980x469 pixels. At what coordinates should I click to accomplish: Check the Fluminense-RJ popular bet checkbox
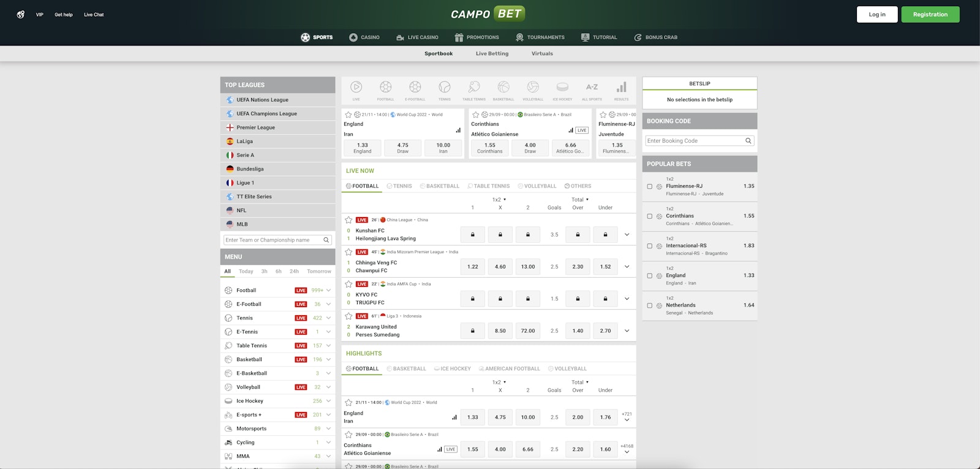coord(650,186)
